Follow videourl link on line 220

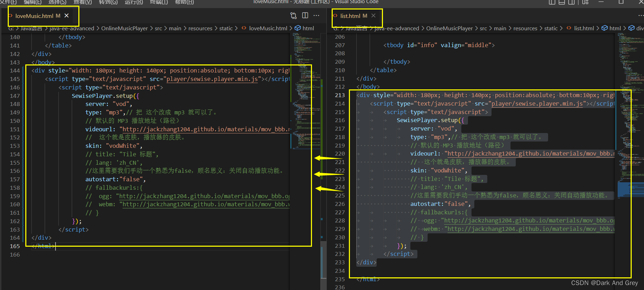531,153
